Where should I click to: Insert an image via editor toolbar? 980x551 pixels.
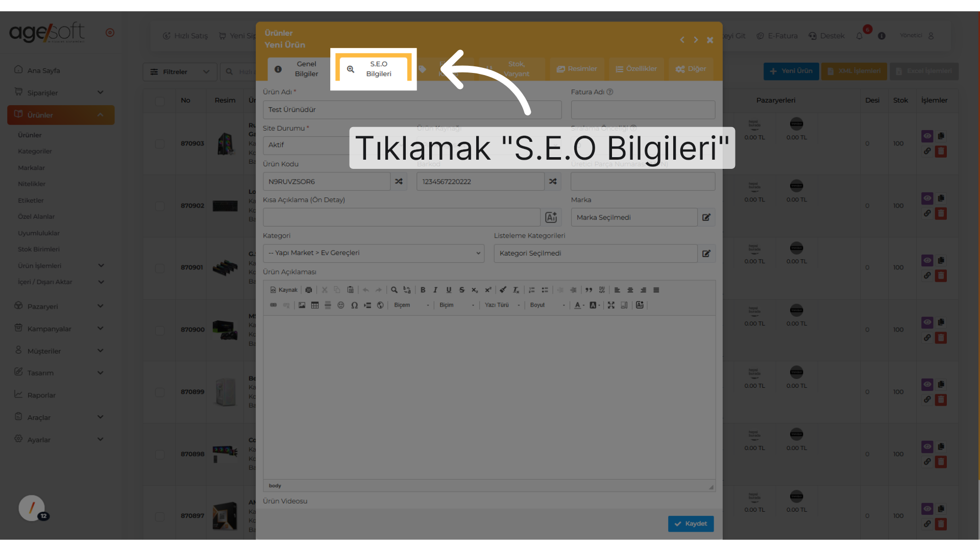pyautogui.click(x=302, y=305)
